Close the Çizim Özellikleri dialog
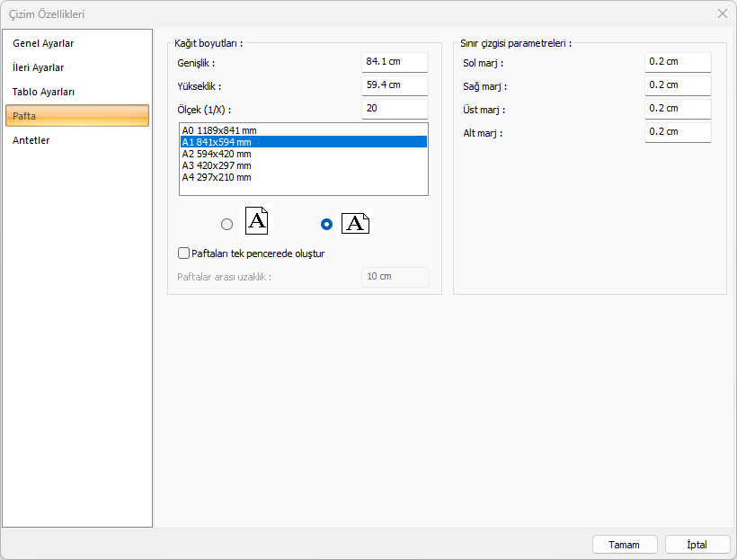This screenshot has width=737, height=560. [x=723, y=13]
